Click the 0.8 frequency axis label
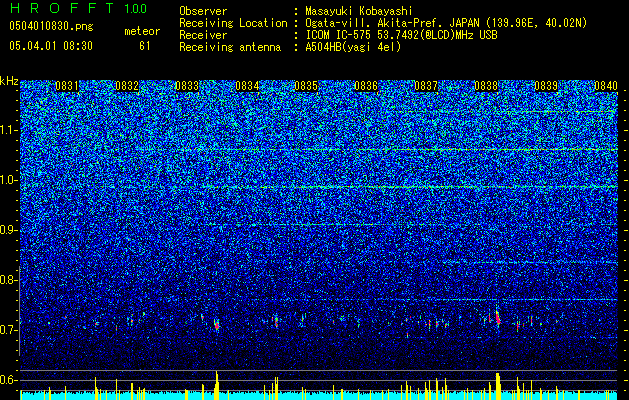 pyautogui.click(x=9, y=280)
